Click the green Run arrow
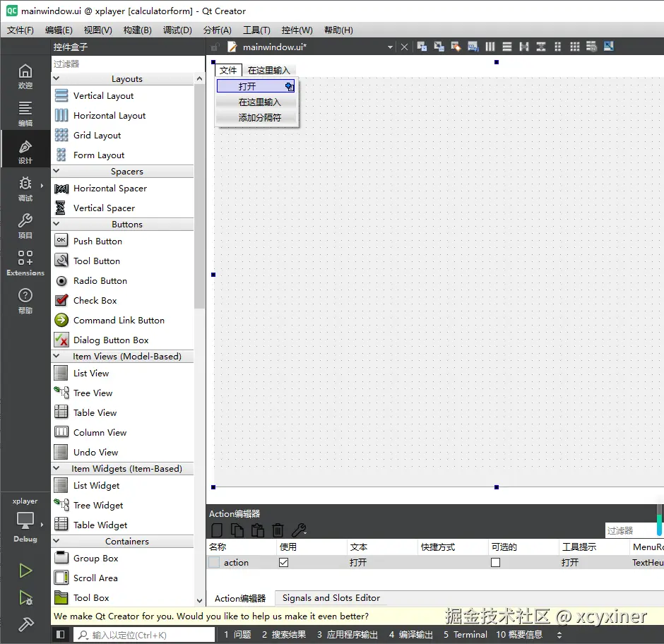This screenshot has width=664, height=644. pyautogui.click(x=25, y=571)
